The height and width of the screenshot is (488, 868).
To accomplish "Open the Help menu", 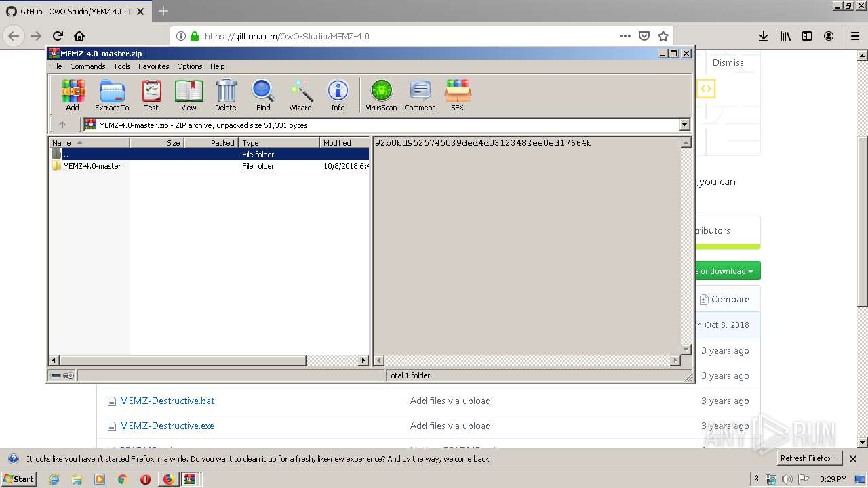I will [217, 66].
